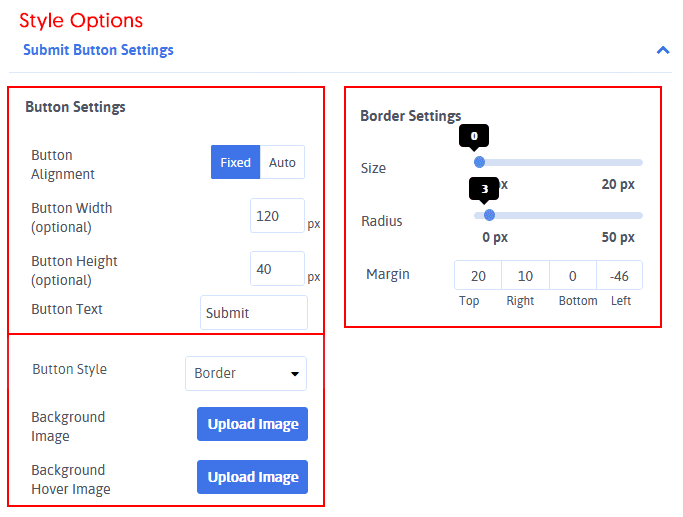683x517 pixels.
Task: Collapse Submit Button Settings chevron
Action: [662, 50]
